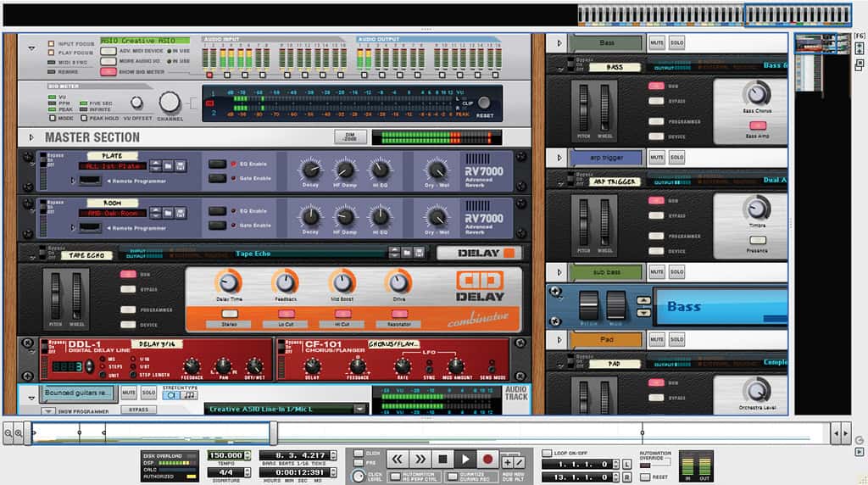Image resolution: width=868 pixels, height=485 pixels.
Task: Select the tempo-sync stretch type icon
Action: (189, 395)
